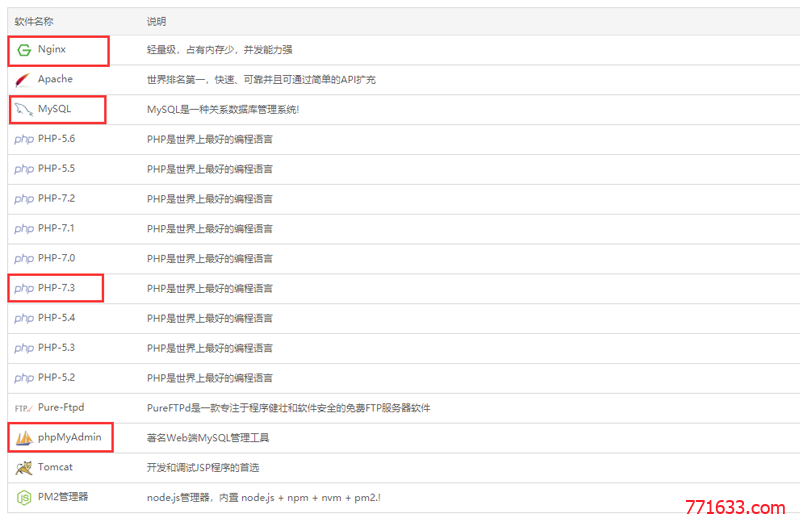800x526 pixels.
Task: Click the 说明 column header
Action: tap(156, 21)
